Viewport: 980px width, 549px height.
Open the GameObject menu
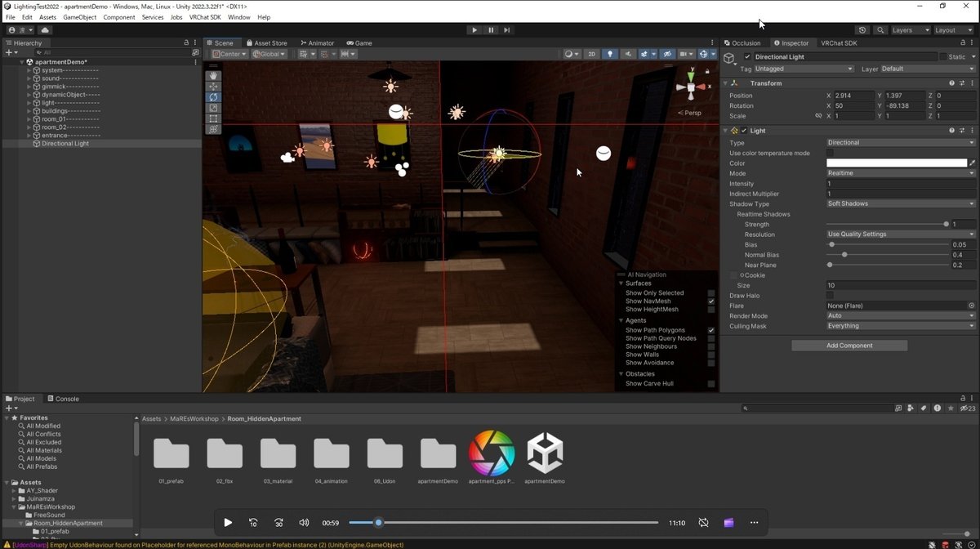(79, 17)
